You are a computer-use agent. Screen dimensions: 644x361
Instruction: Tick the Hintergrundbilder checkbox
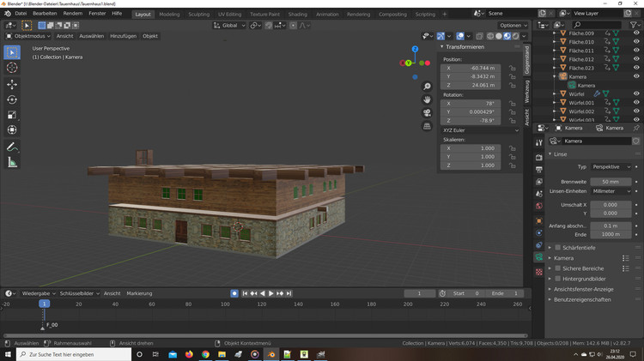[x=557, y=279]
